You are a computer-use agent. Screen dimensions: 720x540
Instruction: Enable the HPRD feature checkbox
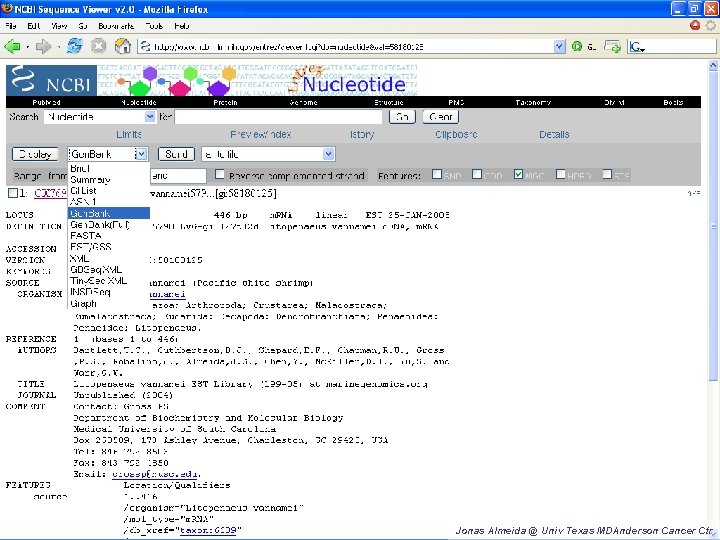[x=561, y=174]
